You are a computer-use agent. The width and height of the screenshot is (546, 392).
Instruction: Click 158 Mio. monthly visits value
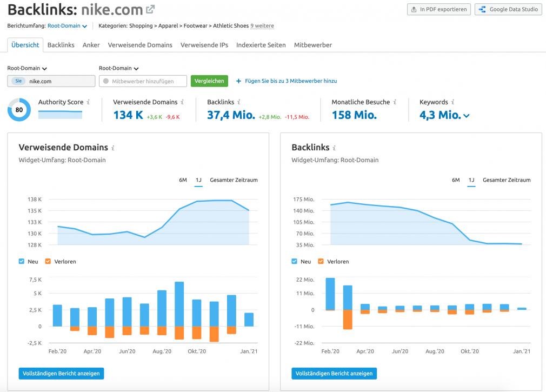tap(354, 115)
